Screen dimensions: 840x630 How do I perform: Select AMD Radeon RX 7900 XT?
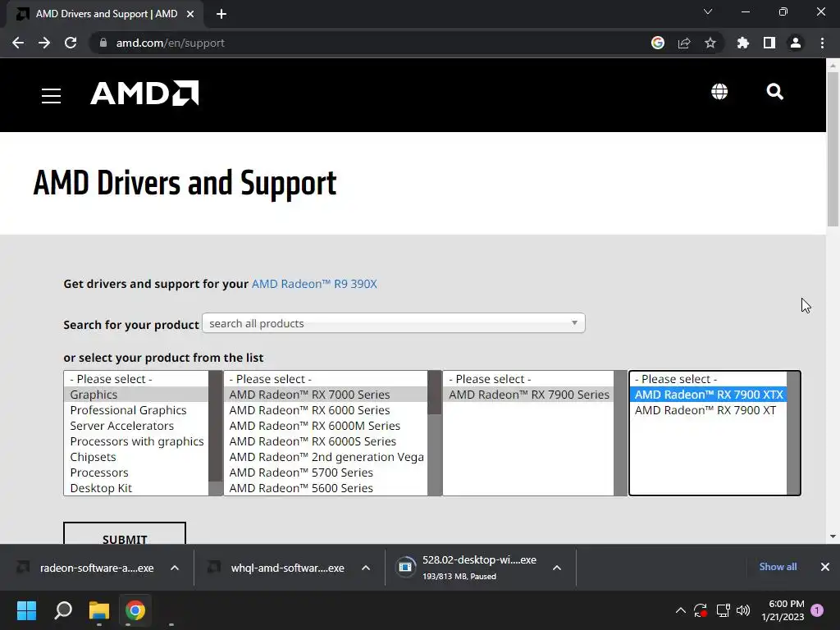point(708,410)
